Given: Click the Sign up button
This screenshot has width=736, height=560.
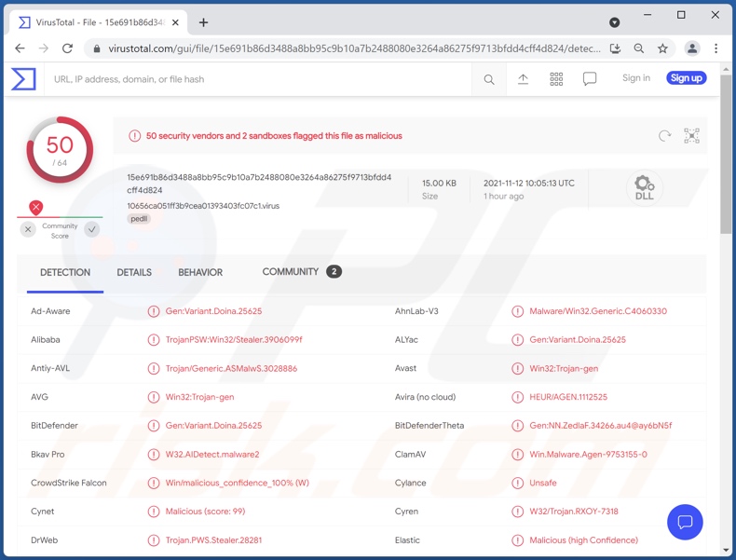Looking at the screenshot, I should point(687,78).
